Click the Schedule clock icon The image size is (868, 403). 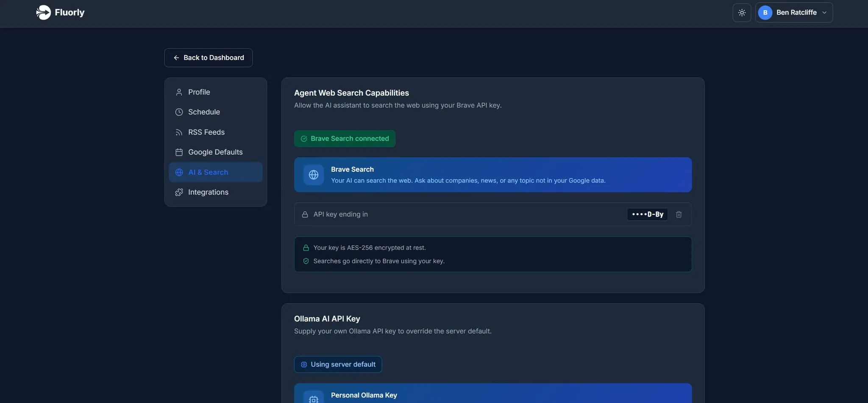[x=179, y=112]
